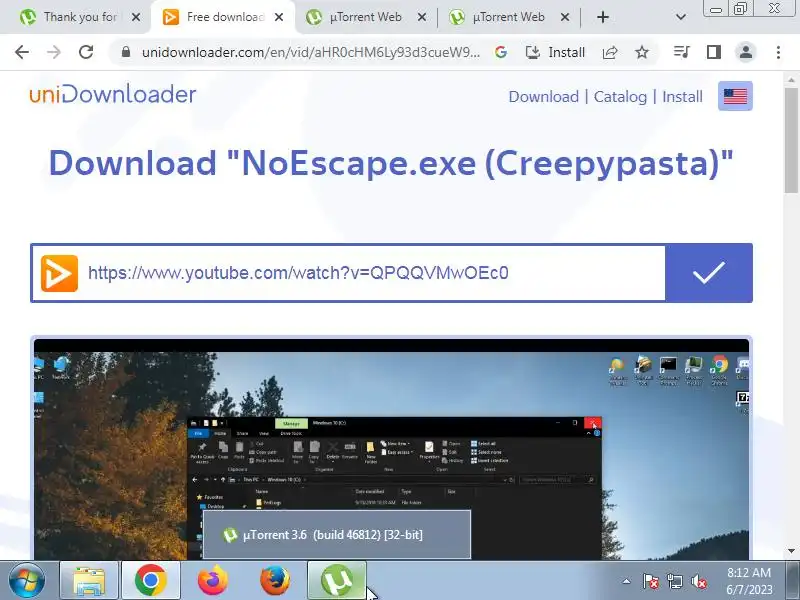
Task: Open the media control icon
Action: point(682,52)
